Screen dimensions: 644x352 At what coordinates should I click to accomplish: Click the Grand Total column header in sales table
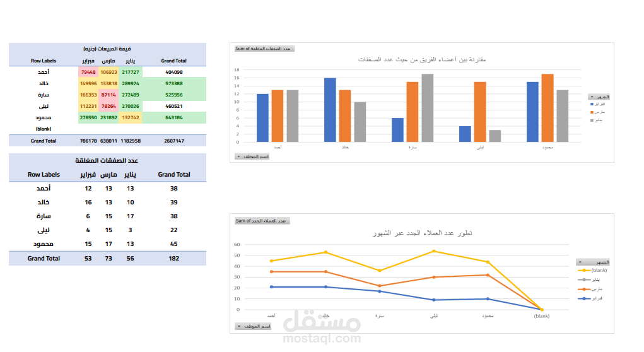(173, 61)
